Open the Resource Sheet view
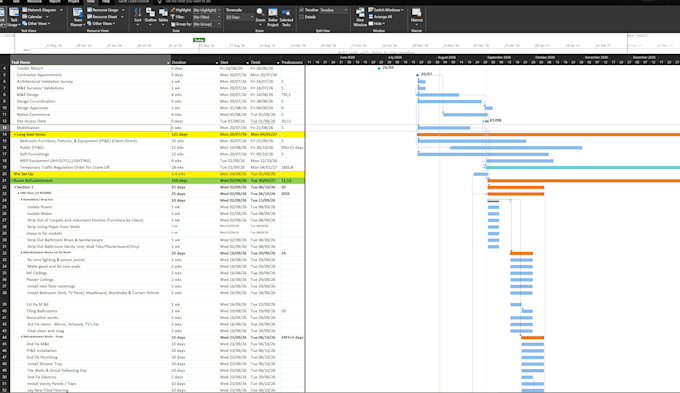The height and width of the screenshot is (393, 680). pyautogui.click(x=102, y=16)
